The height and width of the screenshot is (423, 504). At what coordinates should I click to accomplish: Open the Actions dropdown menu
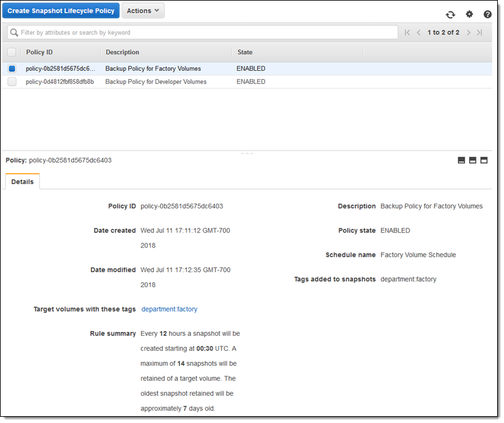142,11
